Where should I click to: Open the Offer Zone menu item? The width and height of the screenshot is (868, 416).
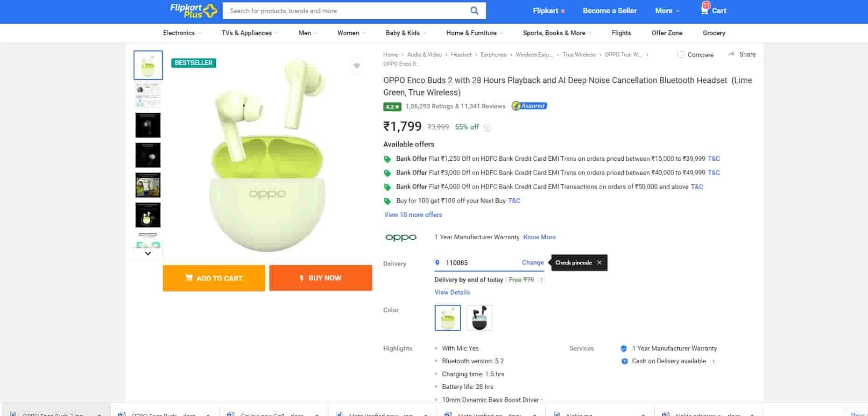click(x=667, y=33)
